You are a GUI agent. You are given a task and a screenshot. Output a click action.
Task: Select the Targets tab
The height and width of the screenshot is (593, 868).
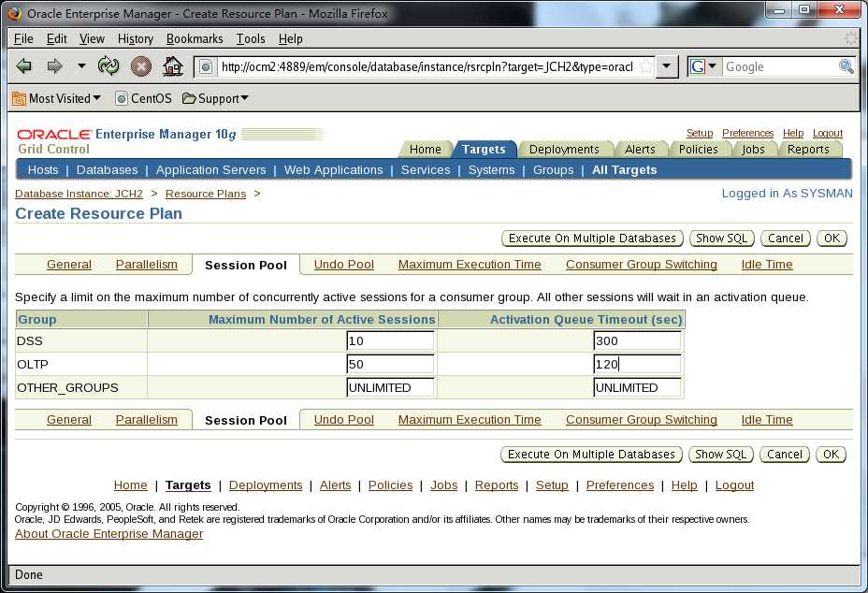point(484,150)
